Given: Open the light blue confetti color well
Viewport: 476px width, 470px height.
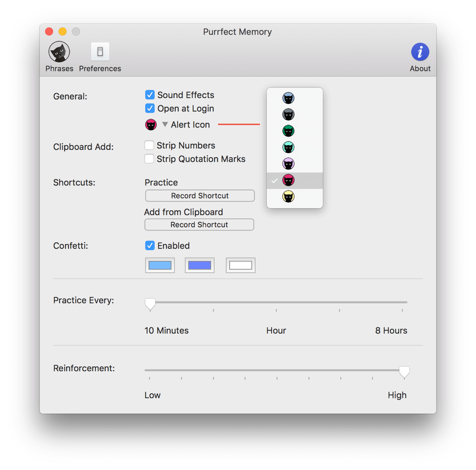Looking at the screenshot, I should point(160,265).
